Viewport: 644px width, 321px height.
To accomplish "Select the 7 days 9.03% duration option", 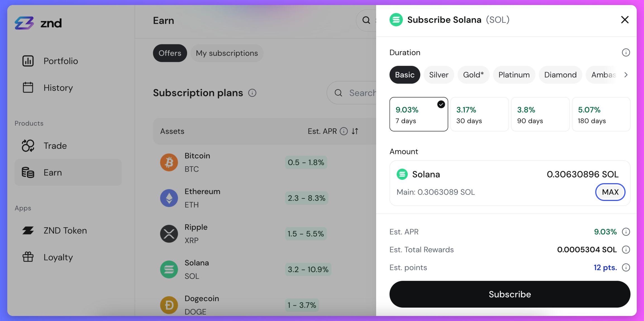I will (x=419, y=114).
